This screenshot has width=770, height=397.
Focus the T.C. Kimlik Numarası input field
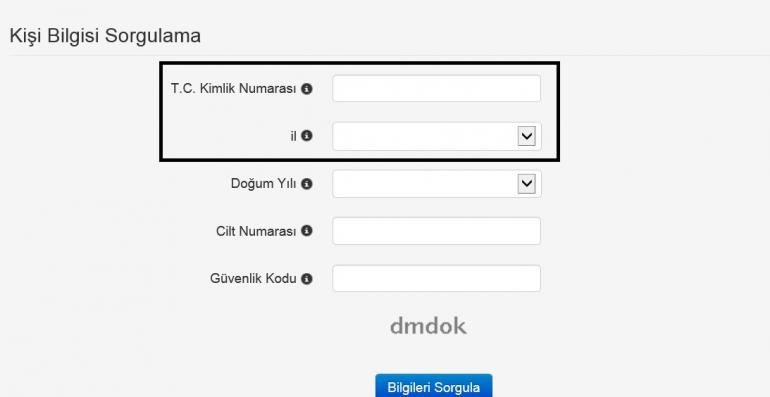[x=437, y=88]
